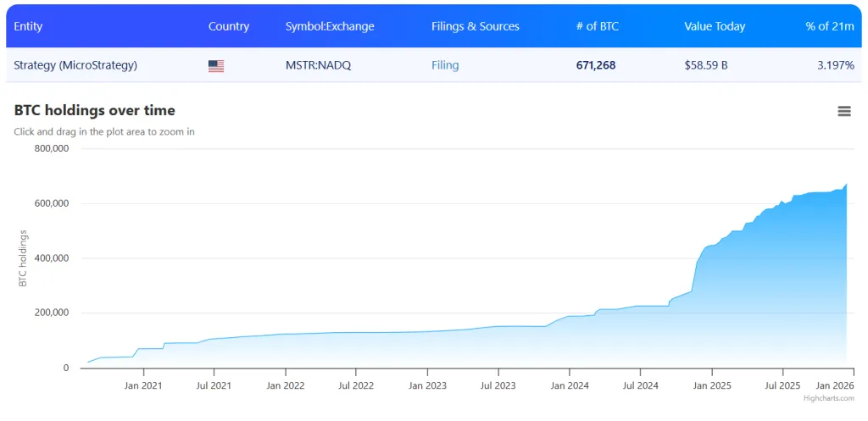Sort by the % of 21m header

coord(829,26)
